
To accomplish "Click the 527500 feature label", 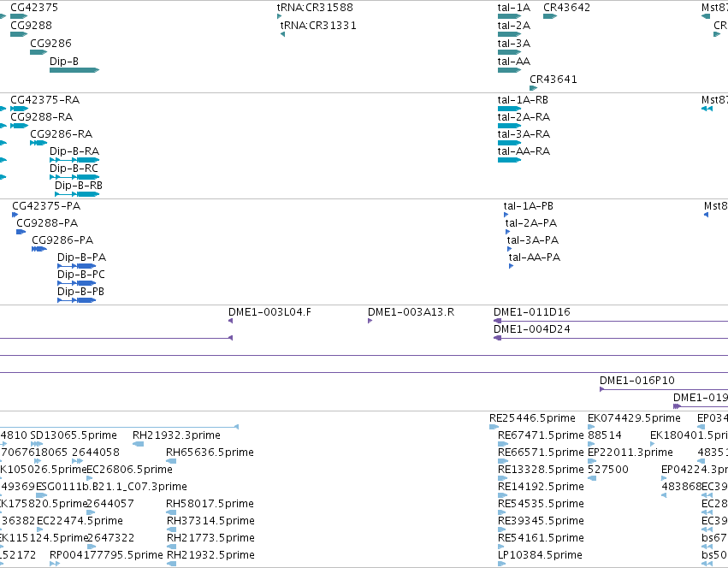I will pos(608,470).
